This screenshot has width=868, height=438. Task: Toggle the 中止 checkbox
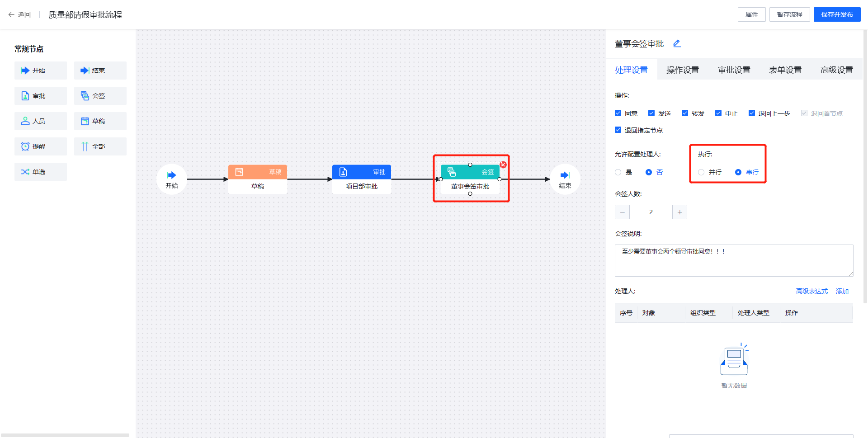[718, 113]
